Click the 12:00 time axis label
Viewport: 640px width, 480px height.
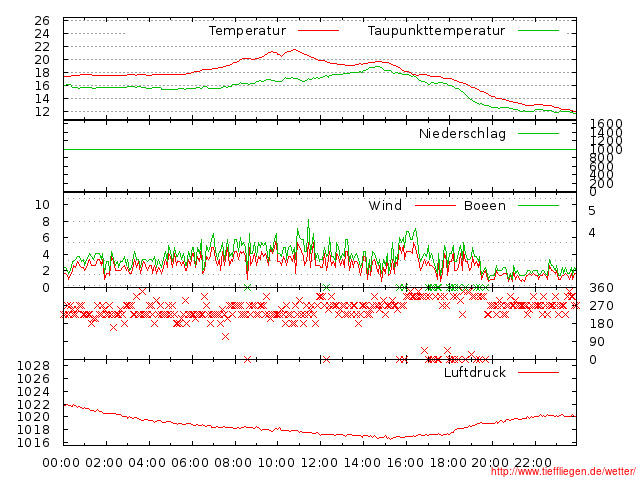(319, 463)
